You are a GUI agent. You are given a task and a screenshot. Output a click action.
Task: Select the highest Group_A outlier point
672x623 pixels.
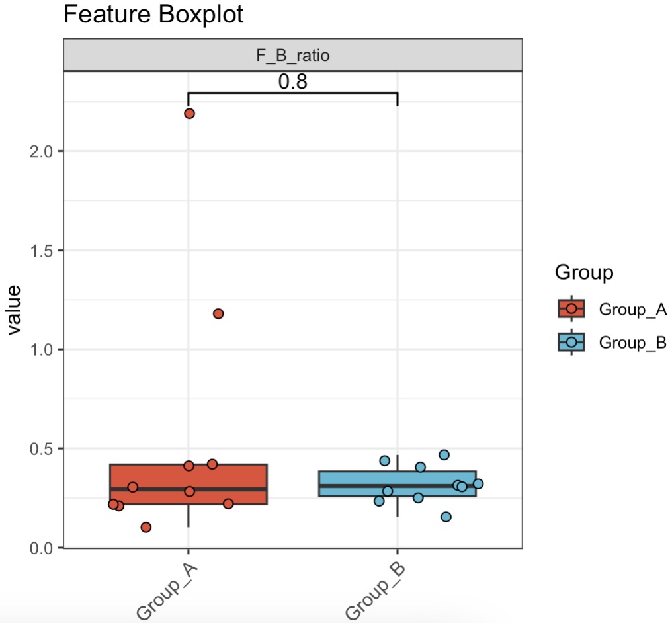click(189, 113)
